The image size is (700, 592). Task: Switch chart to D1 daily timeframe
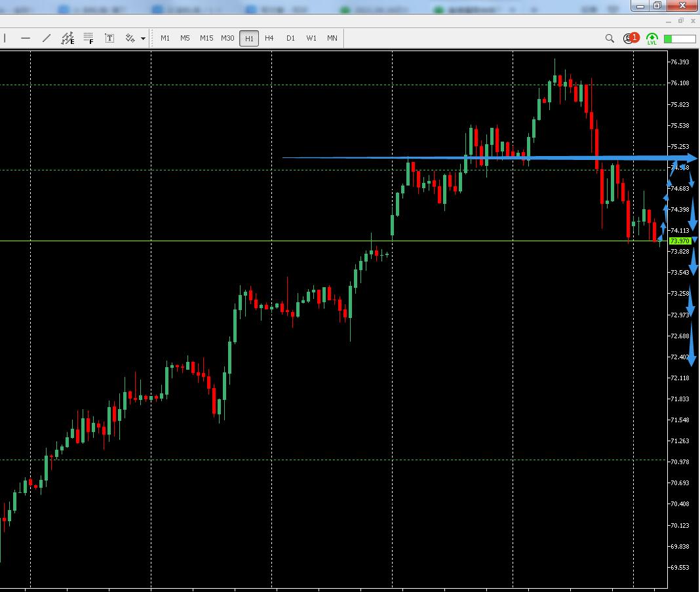(290, 39)
